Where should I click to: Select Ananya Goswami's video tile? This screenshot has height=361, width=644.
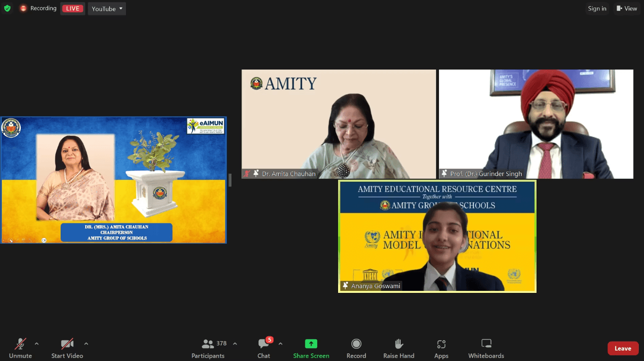pyautogui.click(x=437, y=236)
